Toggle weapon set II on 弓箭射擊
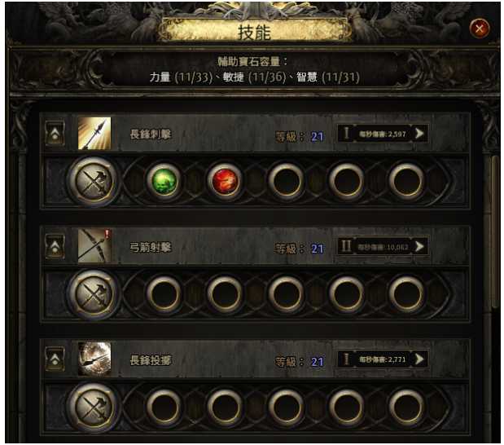The width and height of the screenshot is (504, 445). [x=346, y=246]
